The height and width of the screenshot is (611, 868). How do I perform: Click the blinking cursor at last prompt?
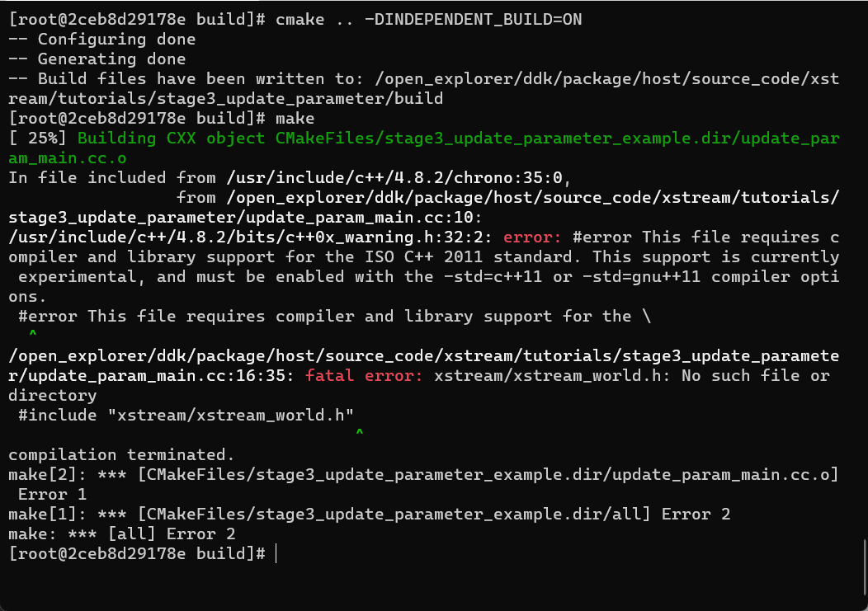(276, 554)
